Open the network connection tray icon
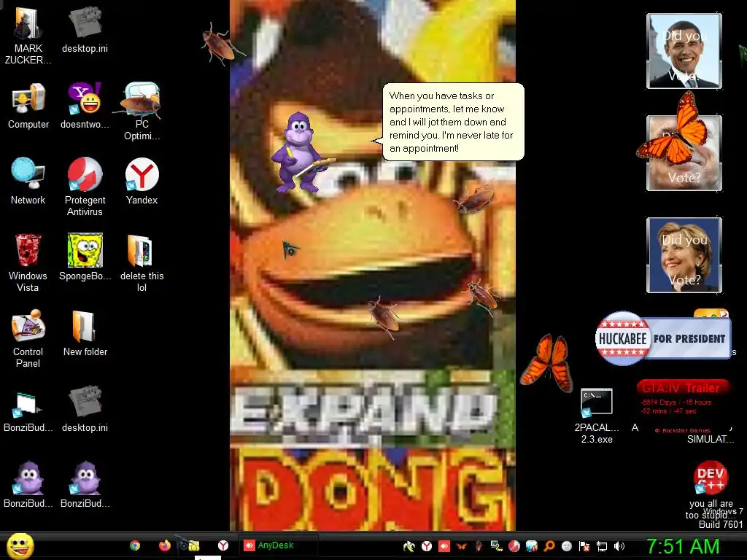The height and width of the screenshot is (560, 747). [x=602, y=547]
